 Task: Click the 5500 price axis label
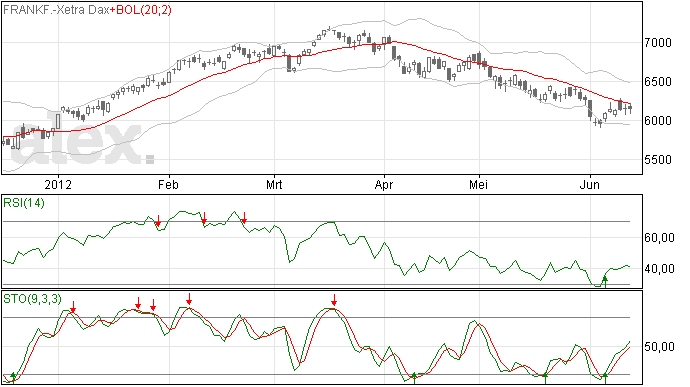658,159
